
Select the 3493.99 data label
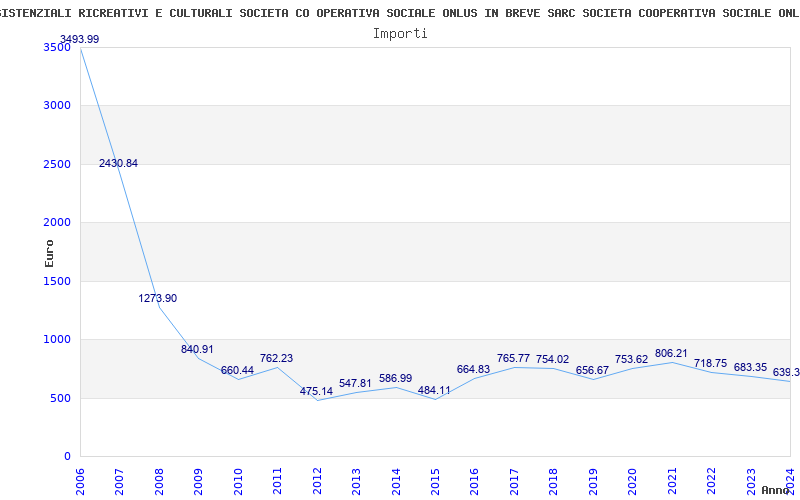(80, 39)
